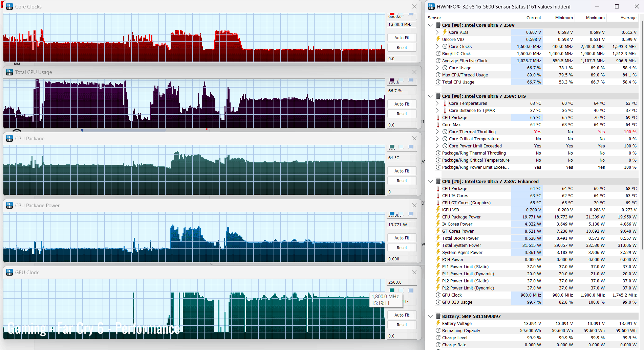Click Reset in the GPU Clock graph
644x350 pixels.
click(x=402, y=325)
